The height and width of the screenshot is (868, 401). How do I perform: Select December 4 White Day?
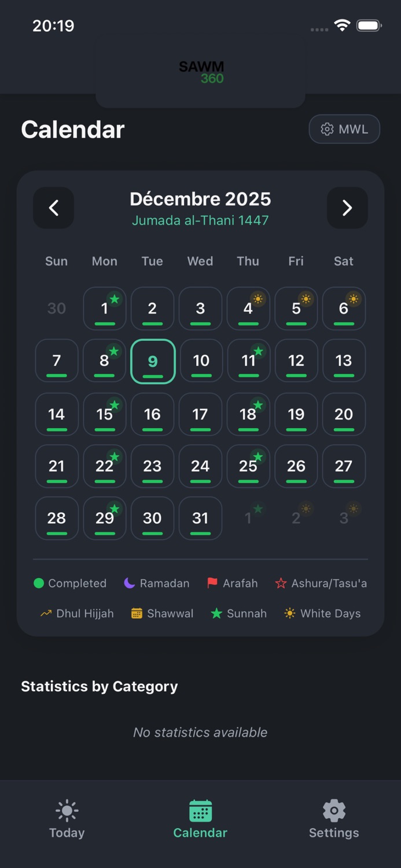point(248,308)
